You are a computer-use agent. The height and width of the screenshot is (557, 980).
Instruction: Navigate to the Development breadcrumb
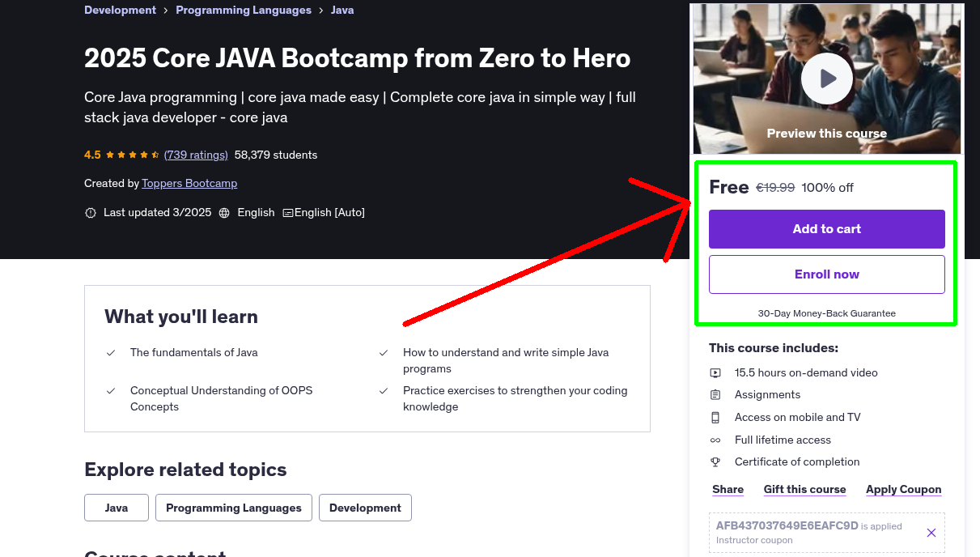point(120,10)
